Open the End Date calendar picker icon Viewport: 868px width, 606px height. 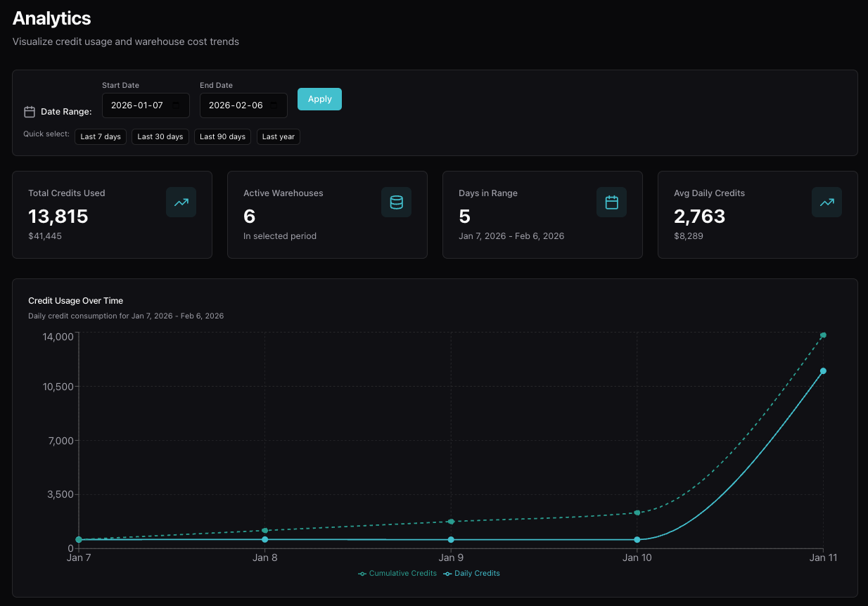coord(274,105)
